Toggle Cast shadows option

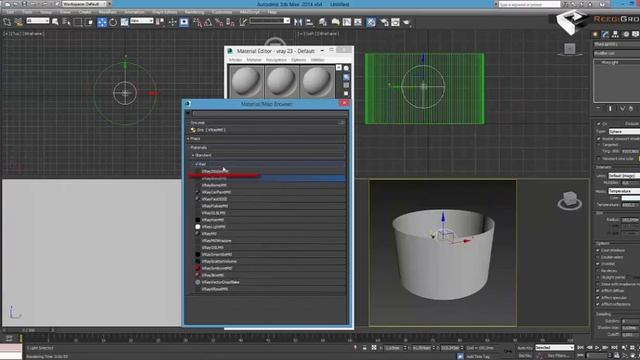coord(598,250)
